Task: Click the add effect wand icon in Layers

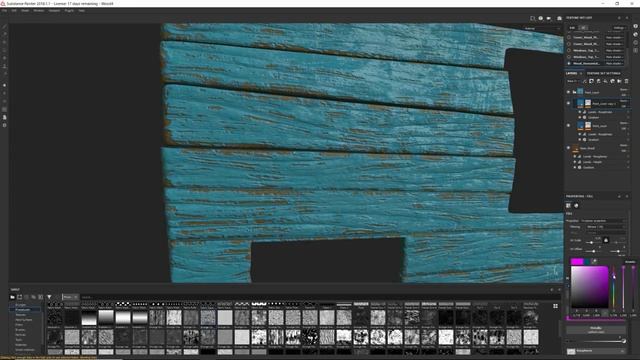Action: [584, 81]
